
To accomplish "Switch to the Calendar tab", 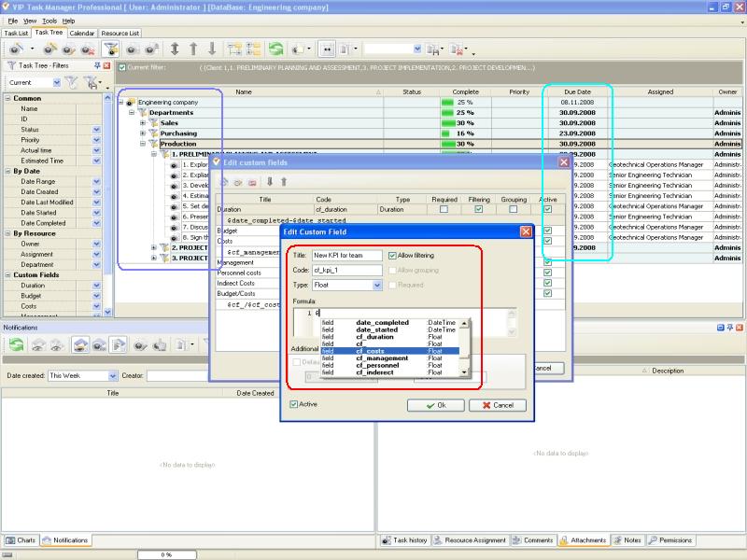I will [x=82, y=34].
